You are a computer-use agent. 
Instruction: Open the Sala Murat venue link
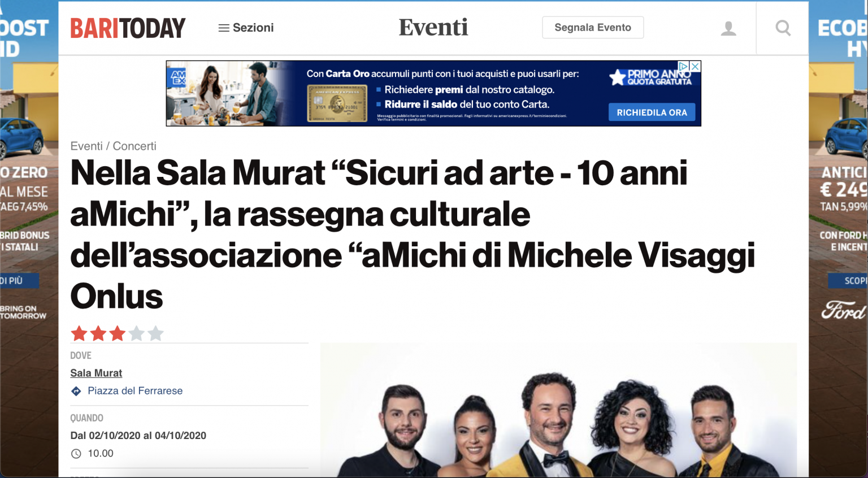tap(96, 373)
